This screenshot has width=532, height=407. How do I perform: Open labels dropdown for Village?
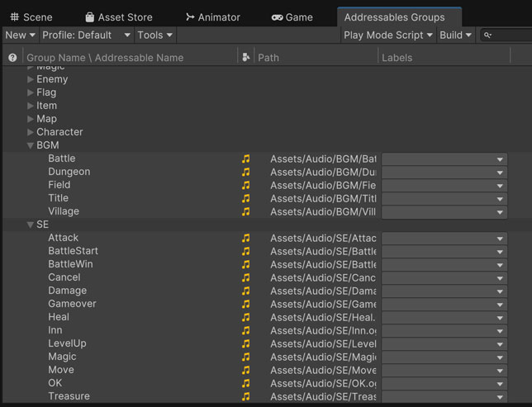click(x=444, y=212)
